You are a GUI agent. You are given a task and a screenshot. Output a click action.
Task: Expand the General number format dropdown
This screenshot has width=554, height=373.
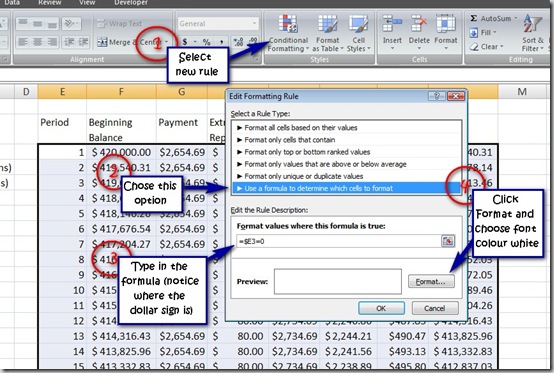(217, 24)
